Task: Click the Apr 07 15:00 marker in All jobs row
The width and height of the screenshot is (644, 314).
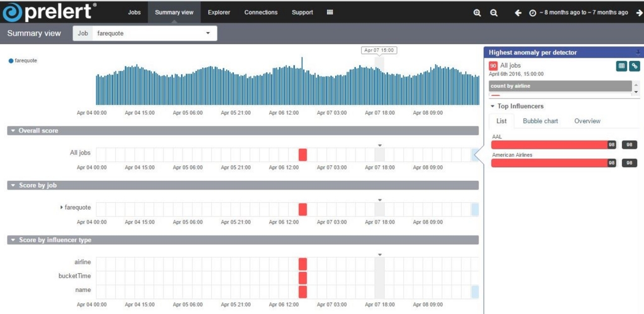Action: click(x=379, y=155)
